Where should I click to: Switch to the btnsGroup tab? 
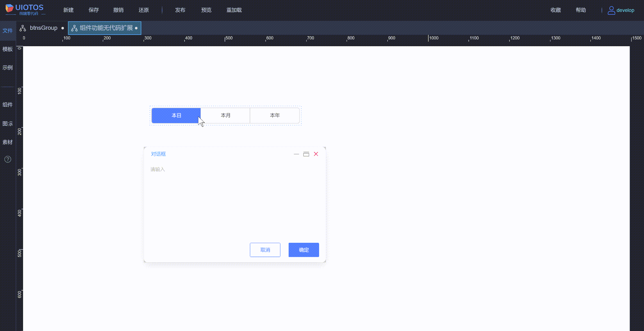[43, 28]
